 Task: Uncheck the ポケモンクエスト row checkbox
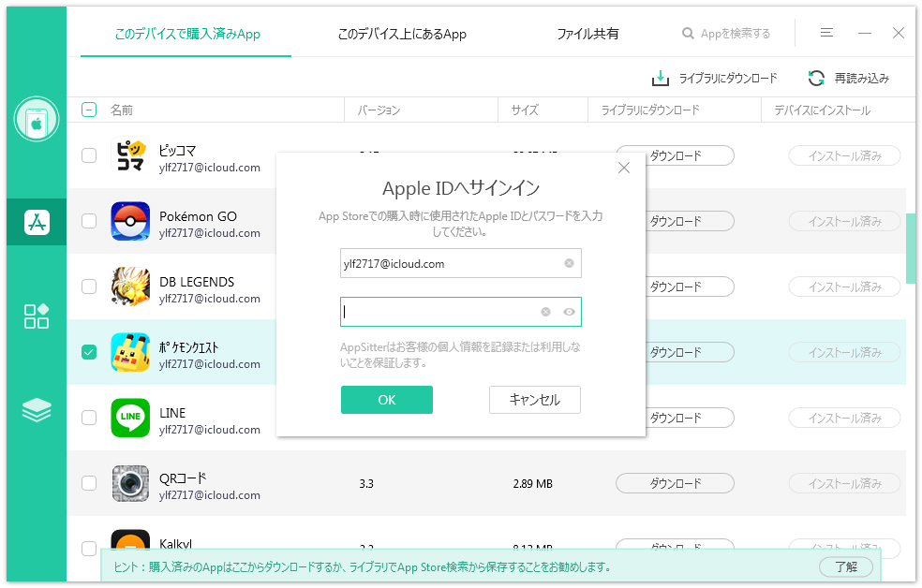pos(89,352)
